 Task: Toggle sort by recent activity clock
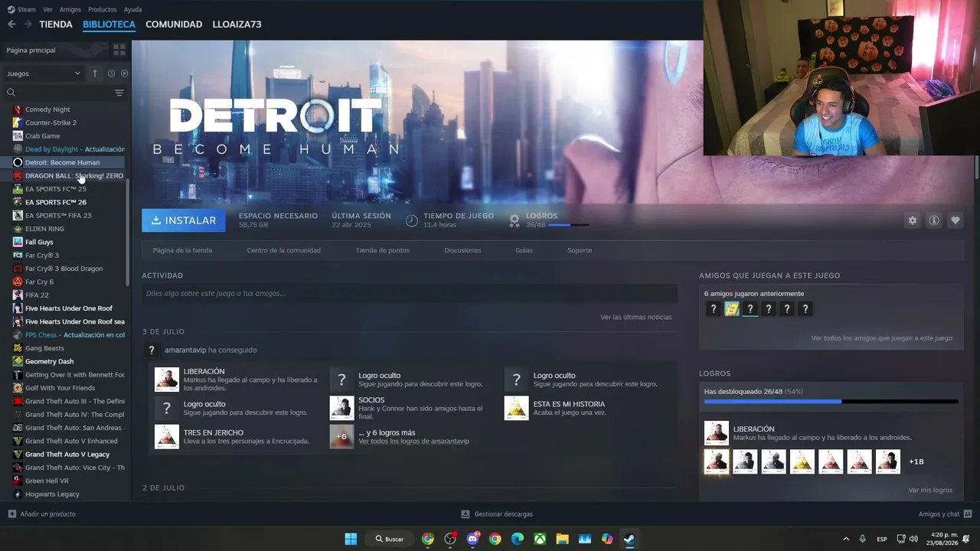click(111, 73)
